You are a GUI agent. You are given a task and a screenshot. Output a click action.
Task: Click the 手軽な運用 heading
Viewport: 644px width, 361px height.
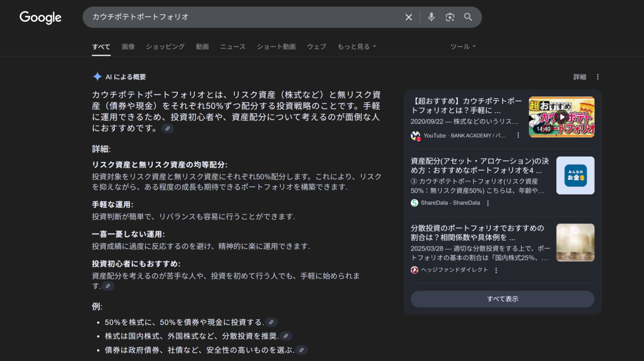tap(113, 204)
